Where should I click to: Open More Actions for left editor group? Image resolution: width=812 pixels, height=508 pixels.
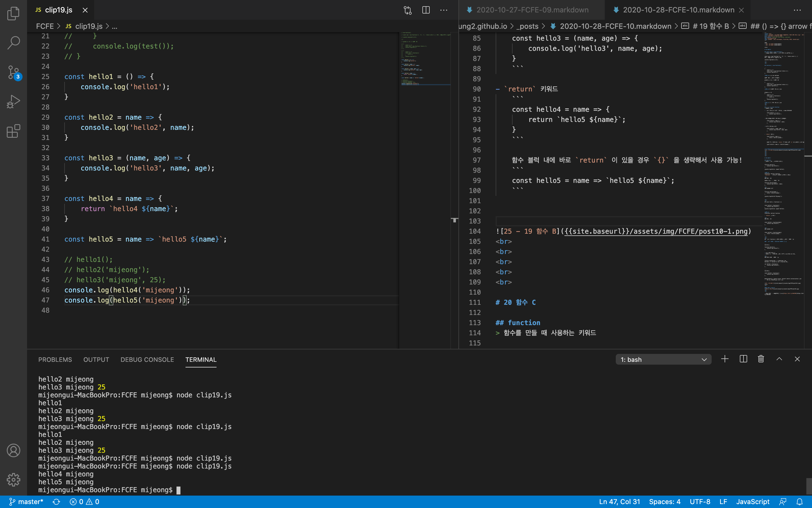tap(444, 10)
